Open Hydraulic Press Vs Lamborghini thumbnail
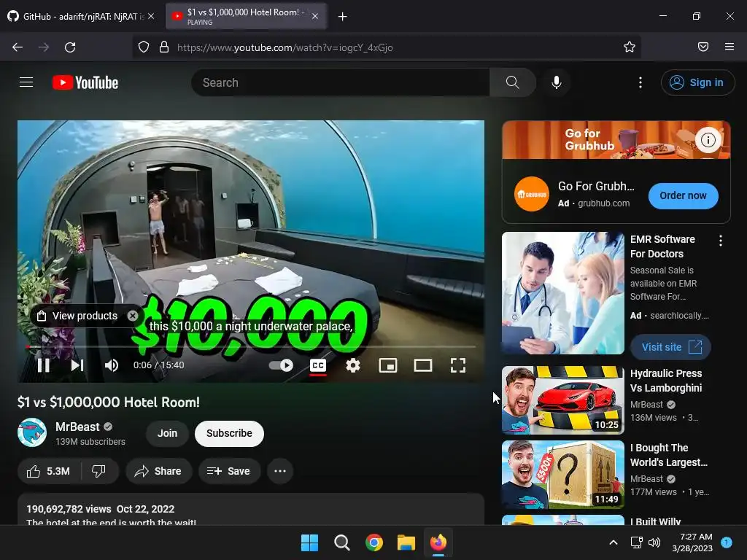The image size is (747, 560). pos(562,400)
